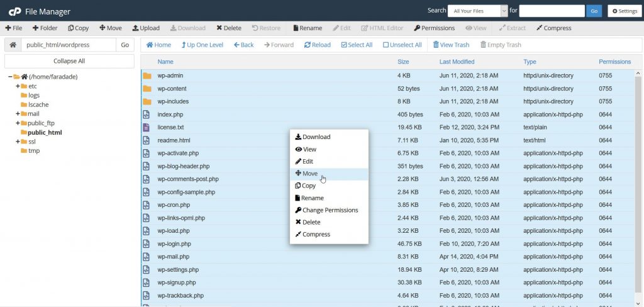The image size is (644, 307).
Task: Click the Compress tool in toolbar
Action: tap(553, 28)
